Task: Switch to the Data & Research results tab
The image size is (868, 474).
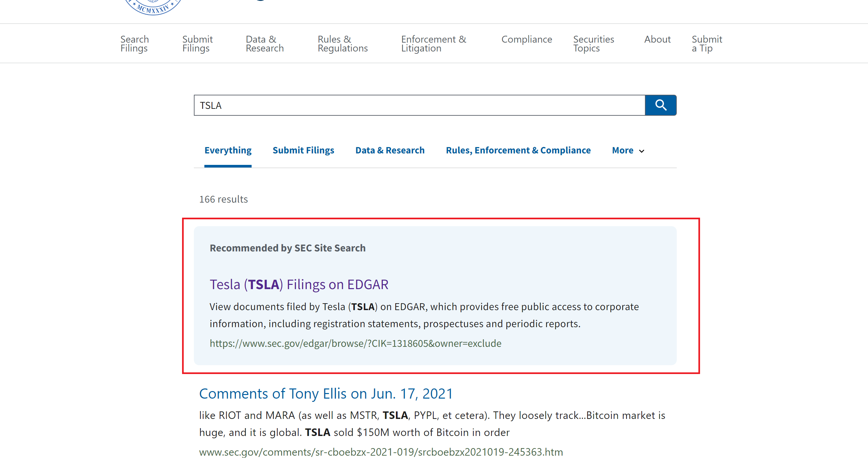Action: point(390,150)
